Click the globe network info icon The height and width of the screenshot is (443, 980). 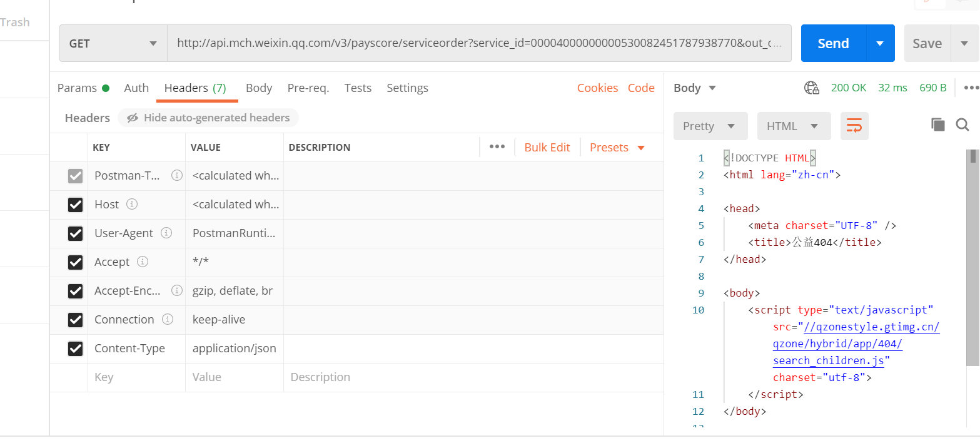tap(812, 88)
